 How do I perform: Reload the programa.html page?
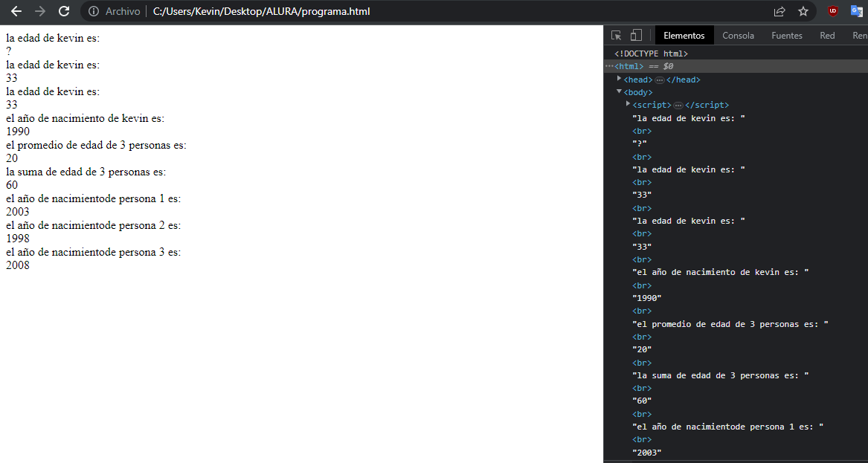pyautogui.click(x=64, y=11)
